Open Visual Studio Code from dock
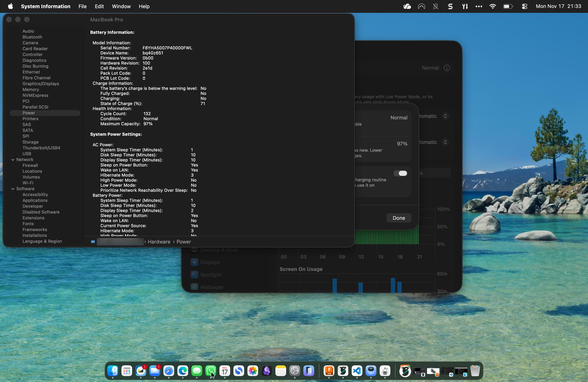Viewport: 588px width, 382px height. (357, 371)
